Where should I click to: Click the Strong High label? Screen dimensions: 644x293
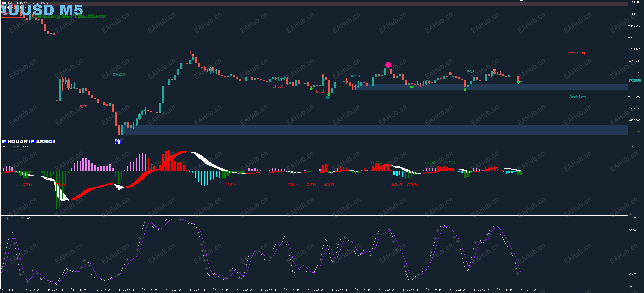click(577, 53)
